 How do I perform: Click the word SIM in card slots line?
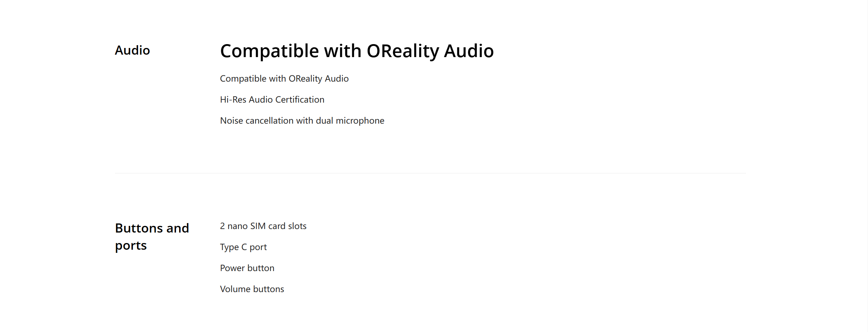(258, 226)
